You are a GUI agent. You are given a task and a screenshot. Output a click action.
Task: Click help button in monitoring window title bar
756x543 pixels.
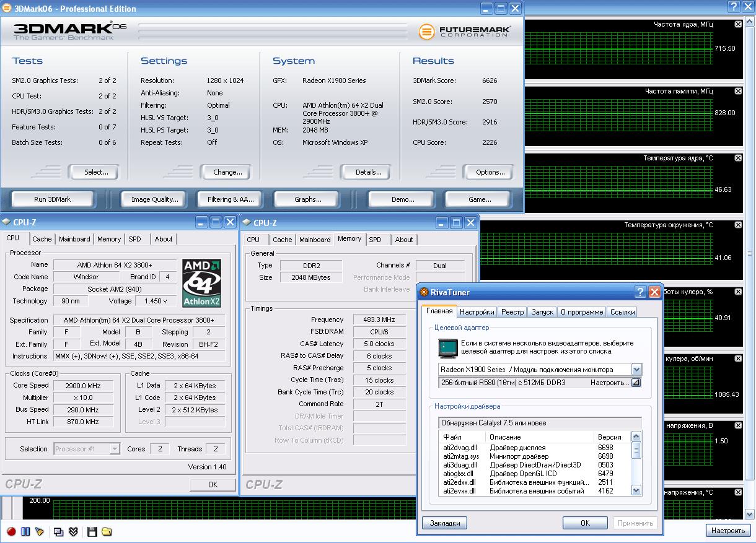[x=735, y=7]
